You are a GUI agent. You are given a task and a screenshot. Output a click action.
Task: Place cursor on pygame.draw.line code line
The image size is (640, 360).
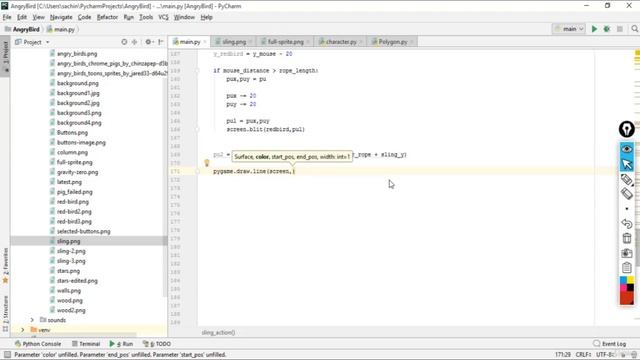coord(254,171)
